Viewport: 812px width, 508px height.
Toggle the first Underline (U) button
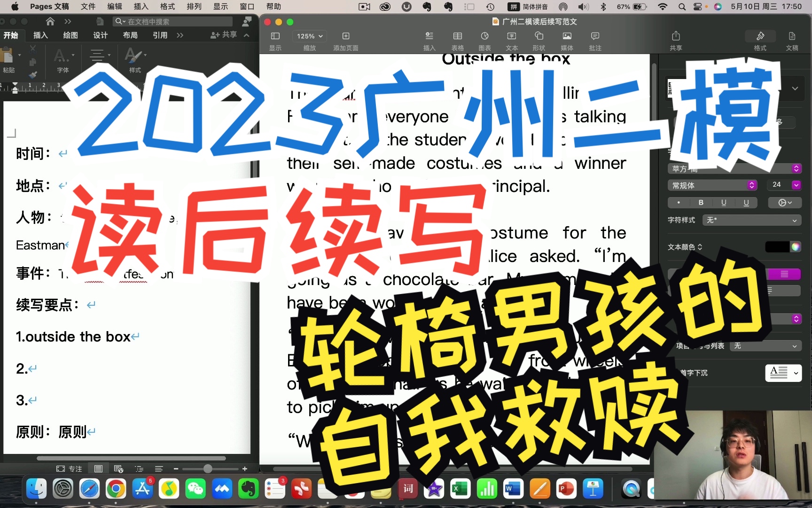[x=724, y=202]
